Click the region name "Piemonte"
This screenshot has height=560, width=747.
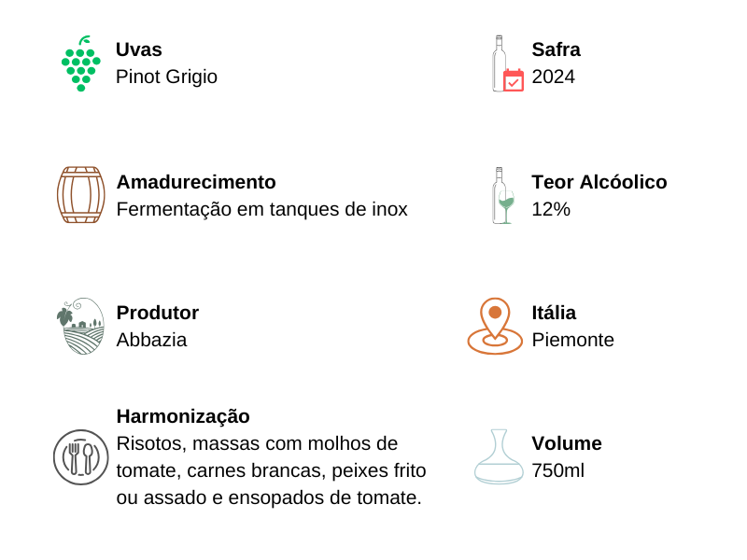coord(572,340)
